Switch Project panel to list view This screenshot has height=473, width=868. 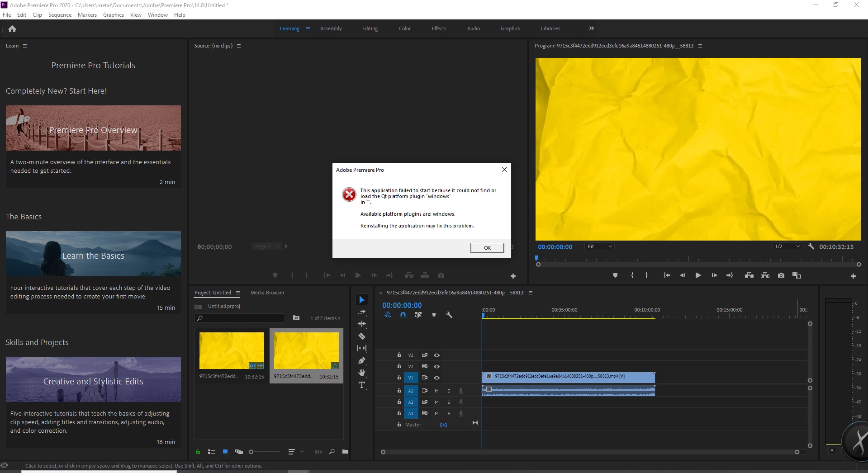211,452
